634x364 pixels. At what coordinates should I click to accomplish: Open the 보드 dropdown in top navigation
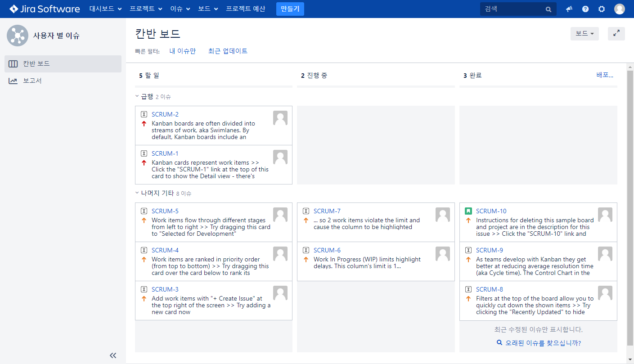pos(208,9)
